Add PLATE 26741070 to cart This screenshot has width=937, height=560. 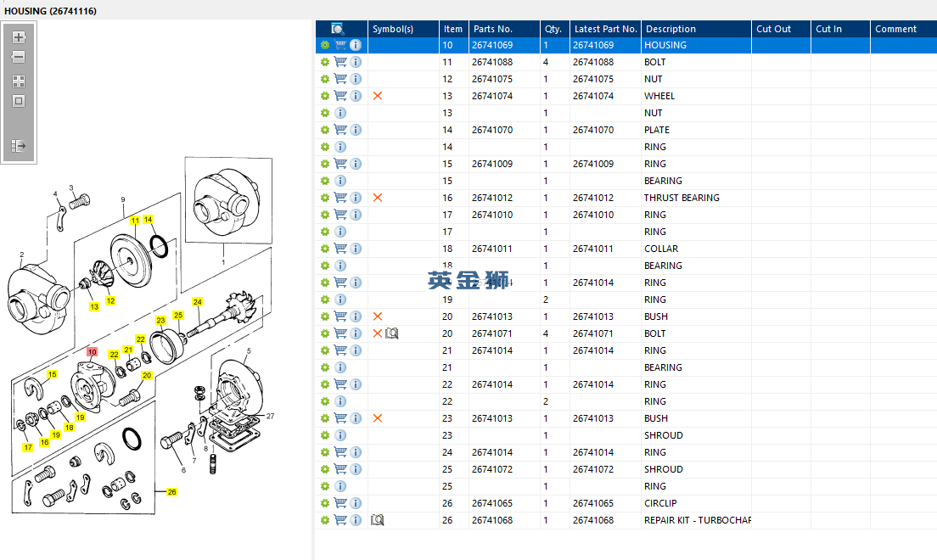pyautogui.click(x=340, y=130)
